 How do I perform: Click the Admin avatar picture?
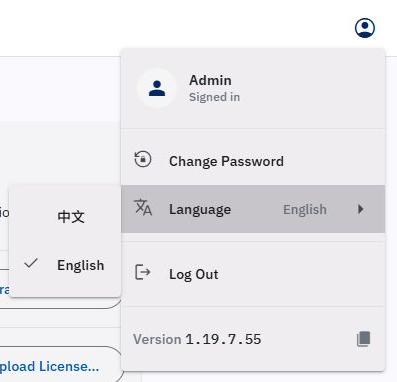pyautogui.click(x=157, y=88)
